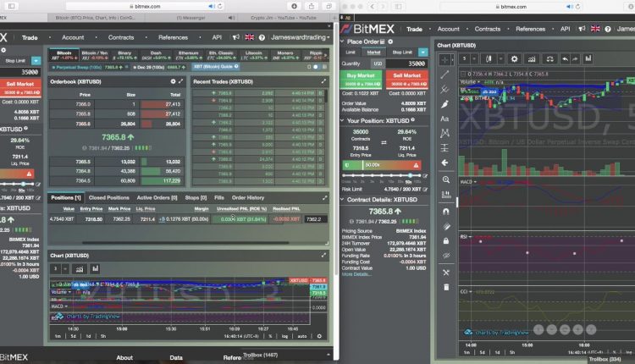Open References menu in right window
Viewport: 635px width, 364px height.
pos(530,29)
